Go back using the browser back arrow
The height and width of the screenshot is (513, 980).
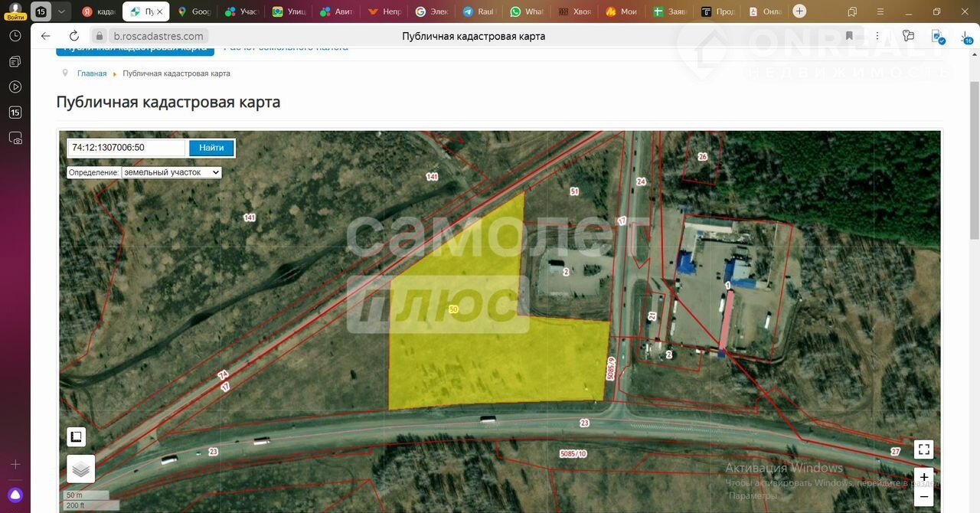click(45, 36)
